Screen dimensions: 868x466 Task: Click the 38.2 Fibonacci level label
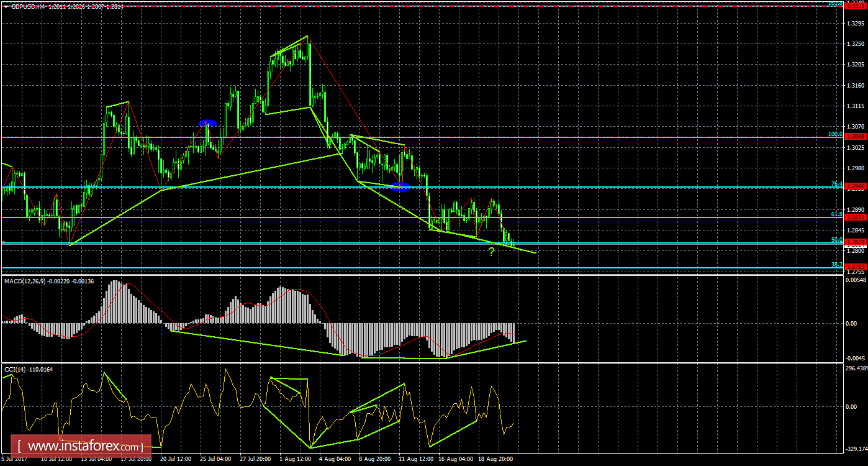(836, 264)
